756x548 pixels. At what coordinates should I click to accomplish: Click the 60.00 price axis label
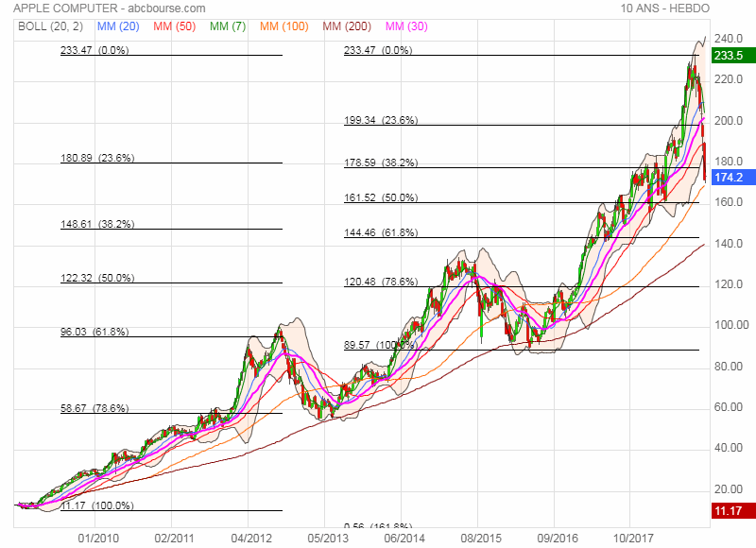pos(728,407)
